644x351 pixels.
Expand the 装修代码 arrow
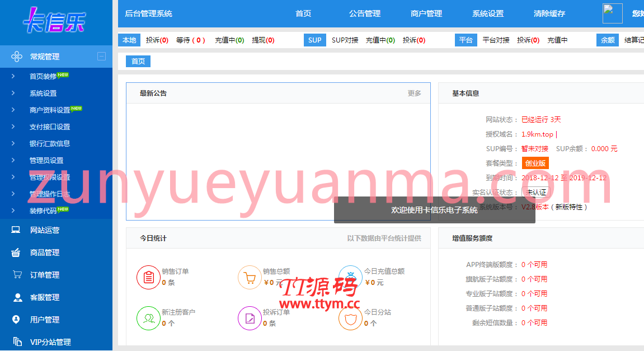tap(13, 210)
